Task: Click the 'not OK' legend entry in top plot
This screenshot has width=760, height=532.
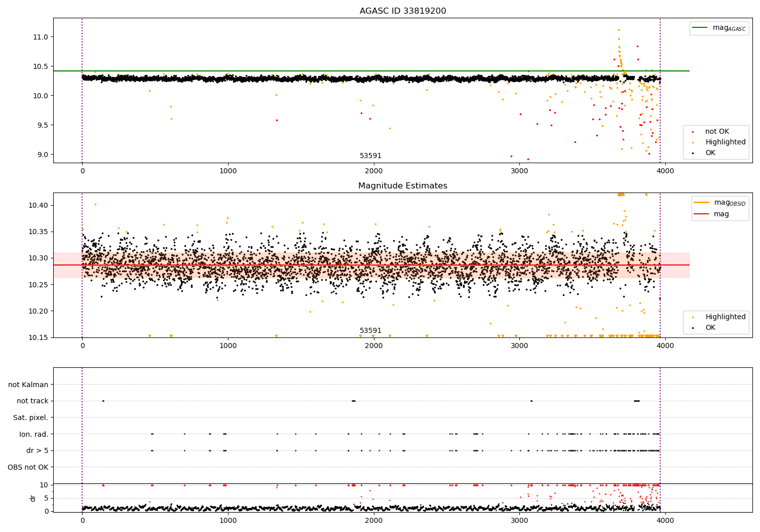Action: point(717,132)
